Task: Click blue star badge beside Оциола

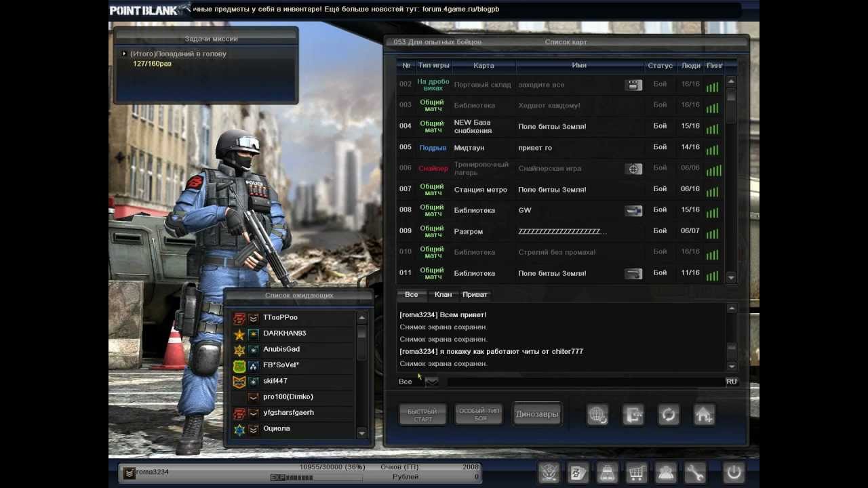Action: pos(239,429)
